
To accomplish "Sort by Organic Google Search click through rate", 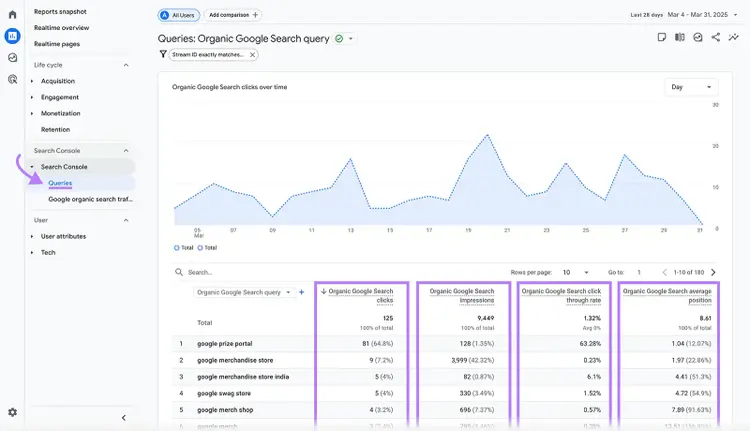I will [561, 296].
